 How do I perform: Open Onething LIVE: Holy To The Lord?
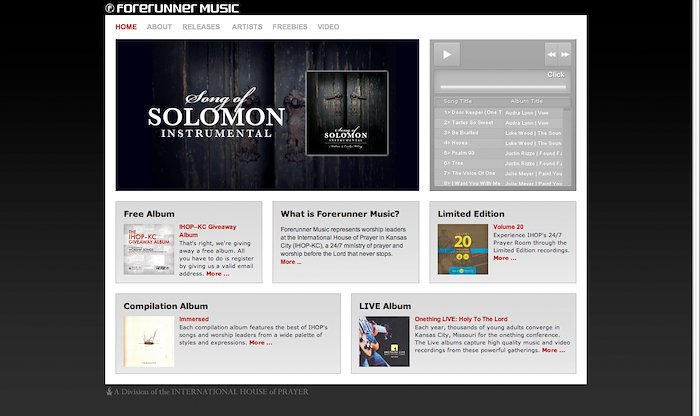click(x=461, y=319)
